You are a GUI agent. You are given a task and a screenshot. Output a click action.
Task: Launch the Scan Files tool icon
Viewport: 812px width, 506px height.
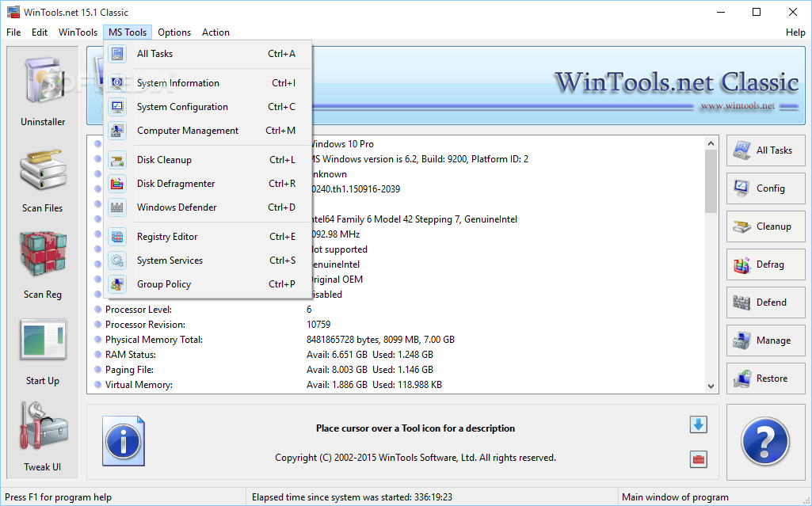click(x=44, y=169)
